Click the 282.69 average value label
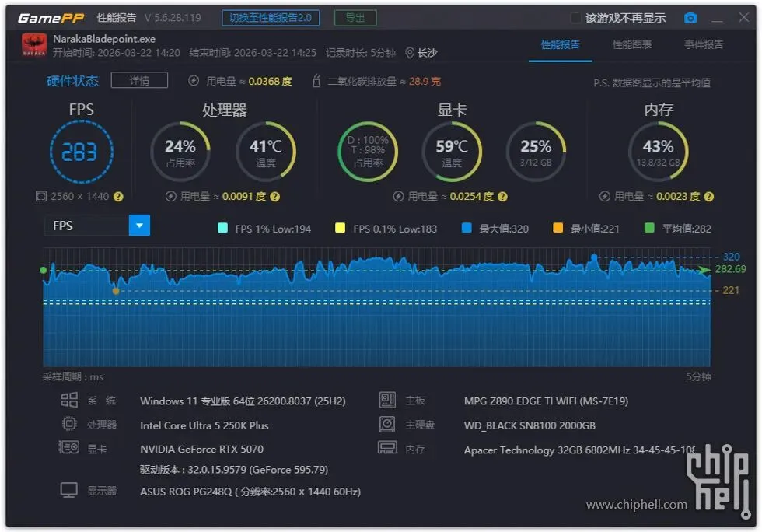The height and width of the screenshot is (532, 762). click(730, 269)
